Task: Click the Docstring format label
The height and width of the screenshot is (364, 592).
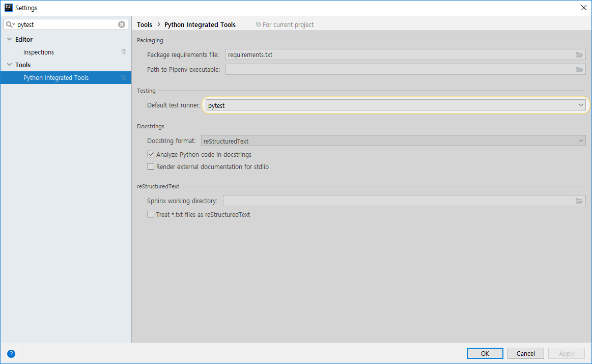Action: 172,141
